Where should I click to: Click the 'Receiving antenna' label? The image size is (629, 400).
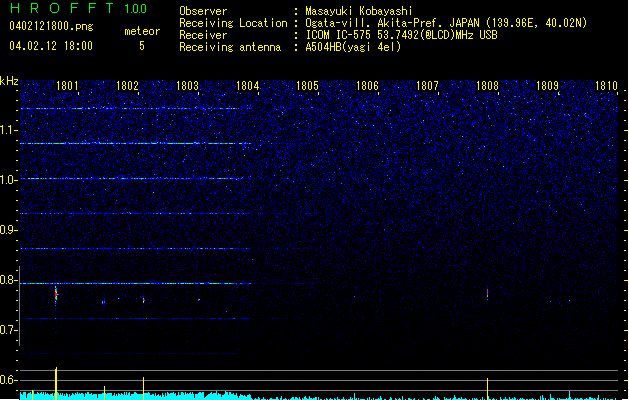coord(230,47)
